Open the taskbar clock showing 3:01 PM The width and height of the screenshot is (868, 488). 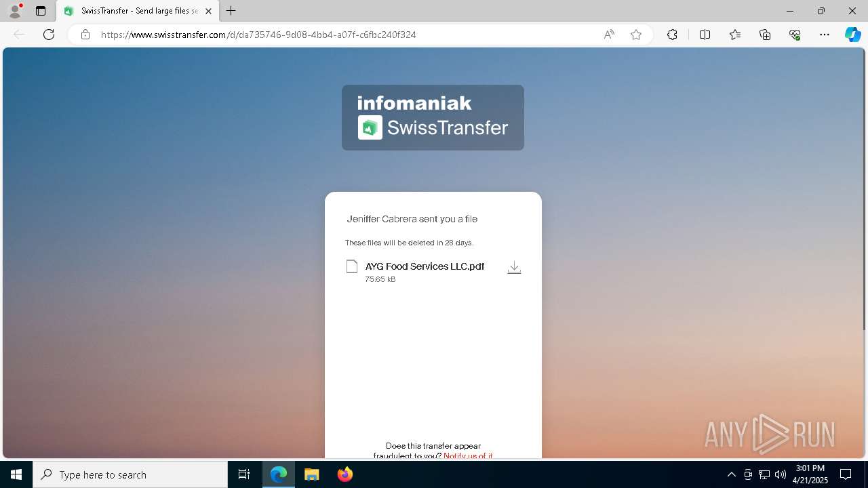pyautogui.click(x=810, y=474)
